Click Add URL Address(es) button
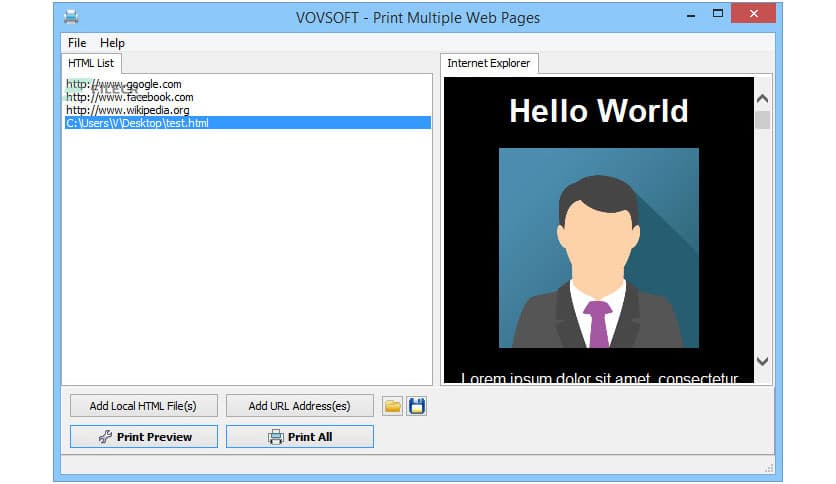Image resolution: width=836 pixels, height=484 pixels. 300,406
